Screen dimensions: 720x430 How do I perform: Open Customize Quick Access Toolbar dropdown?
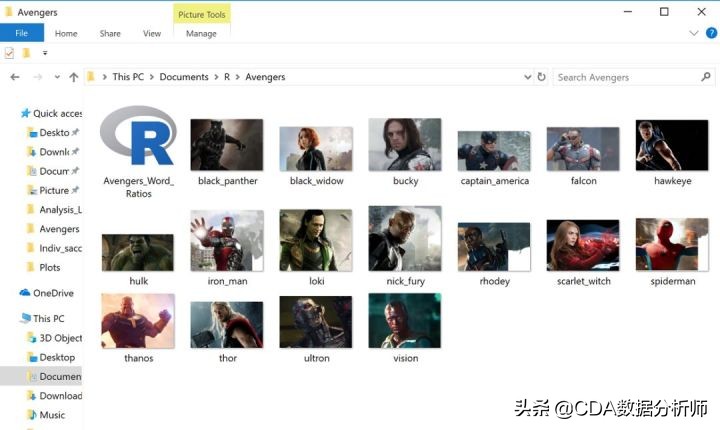45,53
